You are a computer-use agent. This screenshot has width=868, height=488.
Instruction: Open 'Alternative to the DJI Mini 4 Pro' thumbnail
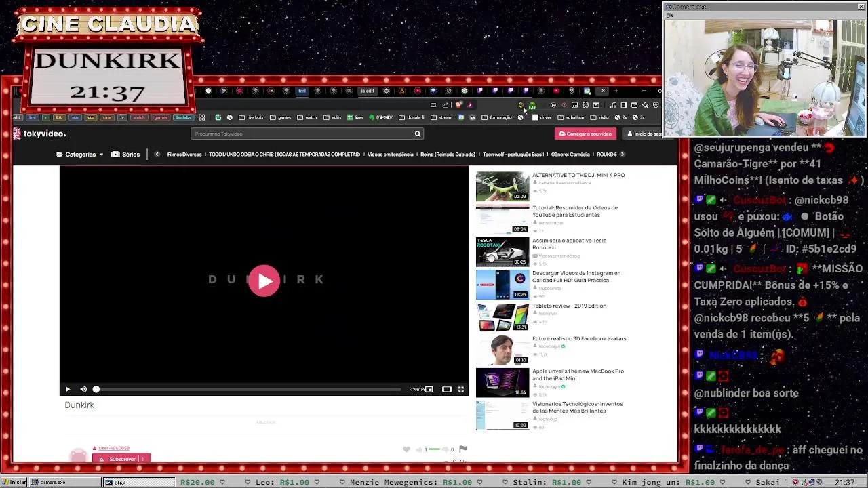tap(502, 186)
